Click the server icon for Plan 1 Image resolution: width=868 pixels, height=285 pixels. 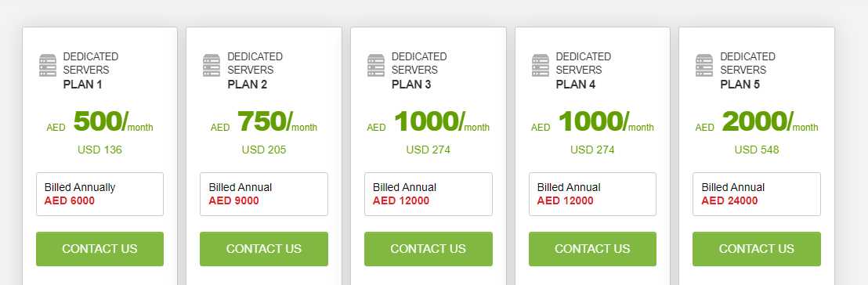(48, 65)
